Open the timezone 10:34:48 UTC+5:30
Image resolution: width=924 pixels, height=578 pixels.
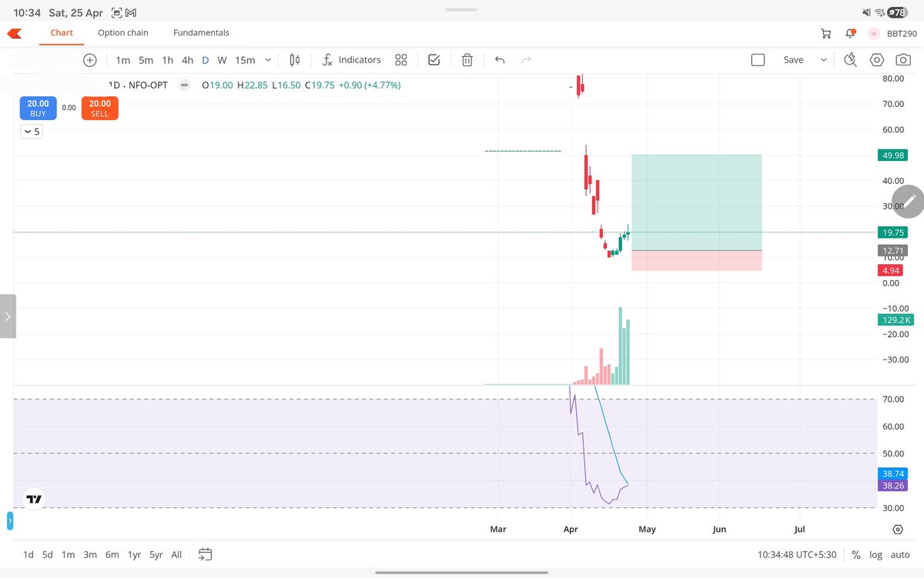click(798, 554)
